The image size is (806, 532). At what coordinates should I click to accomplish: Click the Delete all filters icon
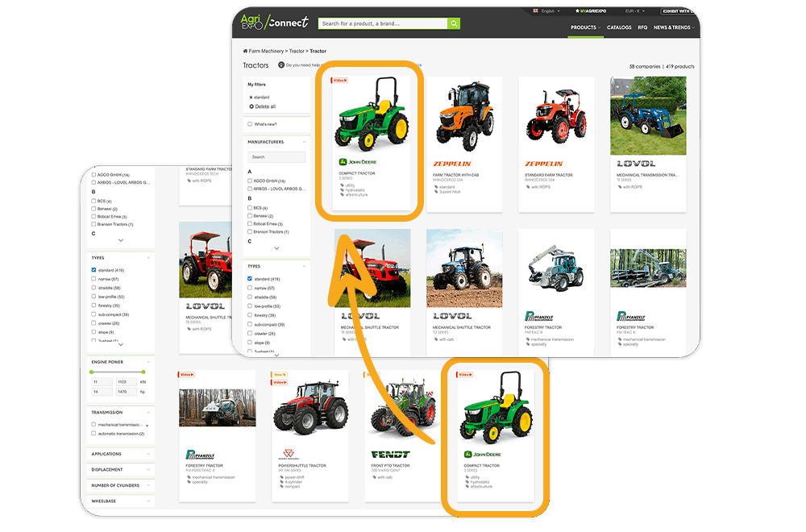tap(251, 106)
